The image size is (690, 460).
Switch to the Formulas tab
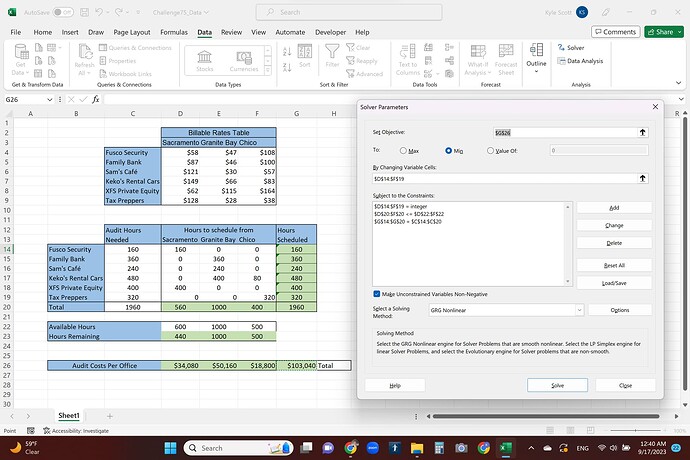click(x=174, y=32)
